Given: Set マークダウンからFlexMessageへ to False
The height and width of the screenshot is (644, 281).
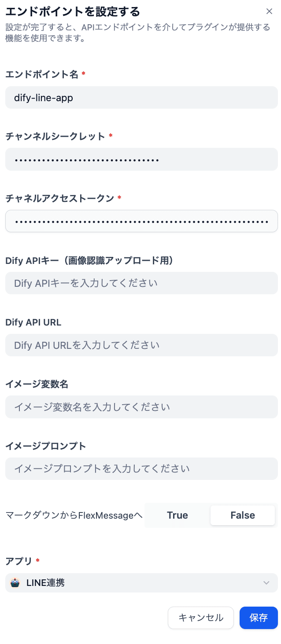Looking at the screenshot, I should click(x=242, y=515).
